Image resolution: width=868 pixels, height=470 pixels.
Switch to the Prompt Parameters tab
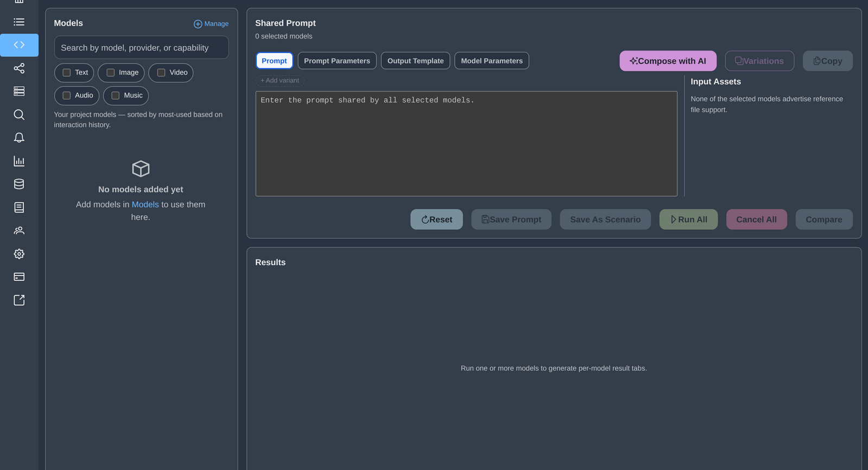pyautogui.click(x=337, y=61)
